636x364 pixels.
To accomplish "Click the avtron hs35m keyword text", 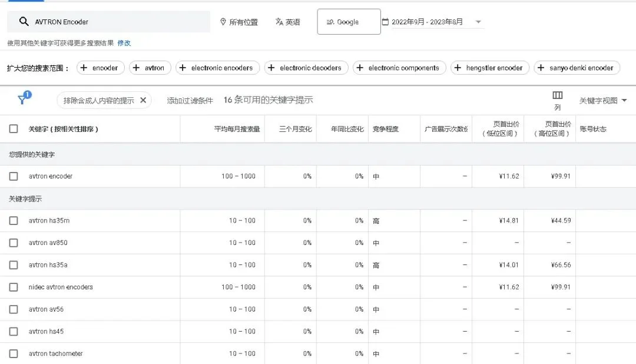I will [49, 221].
